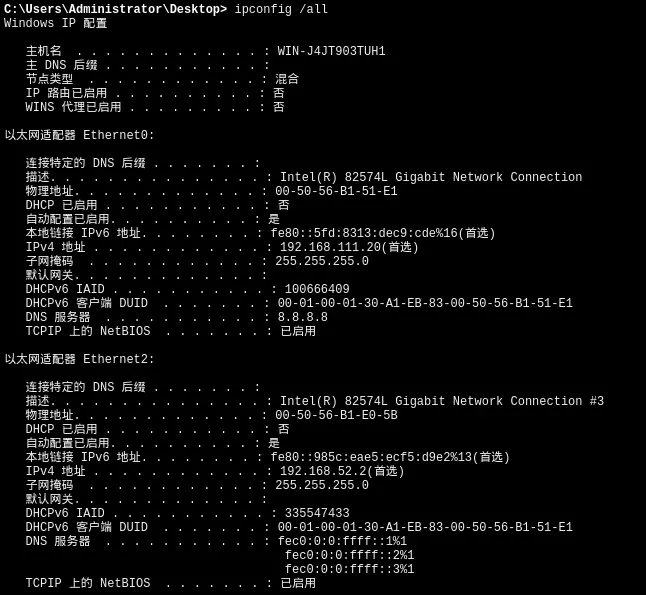
Task: Click the ipconfig /all command text
Action: click(x=281, y=9)
